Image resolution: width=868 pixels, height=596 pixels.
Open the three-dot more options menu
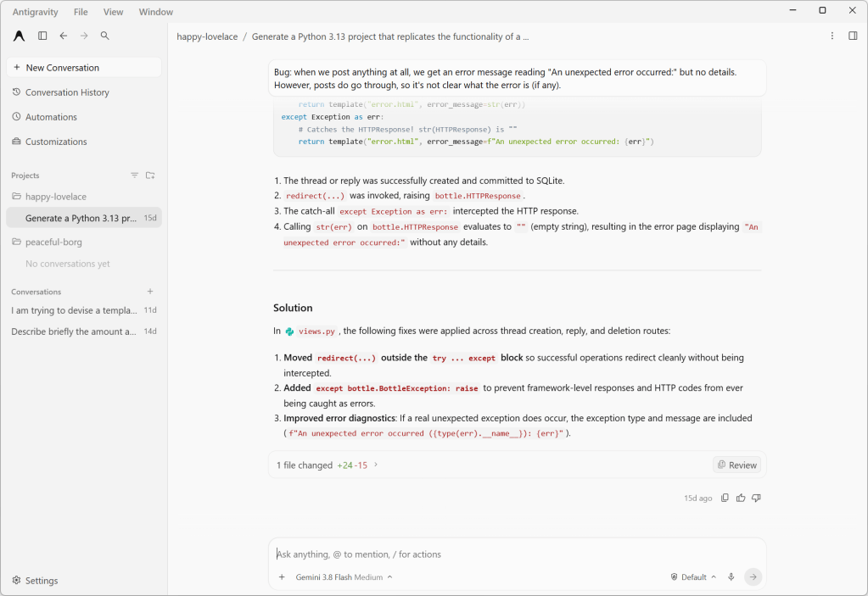832,36
